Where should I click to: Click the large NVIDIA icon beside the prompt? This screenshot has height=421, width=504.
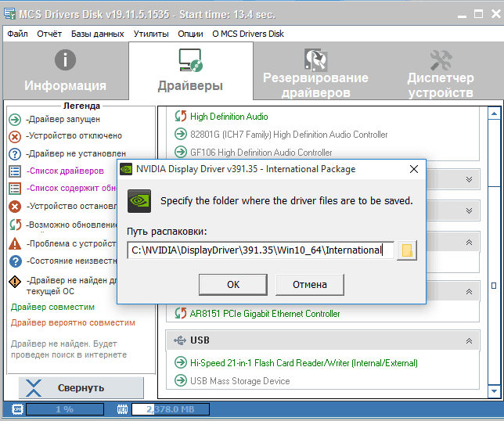(x=139, y=201)
